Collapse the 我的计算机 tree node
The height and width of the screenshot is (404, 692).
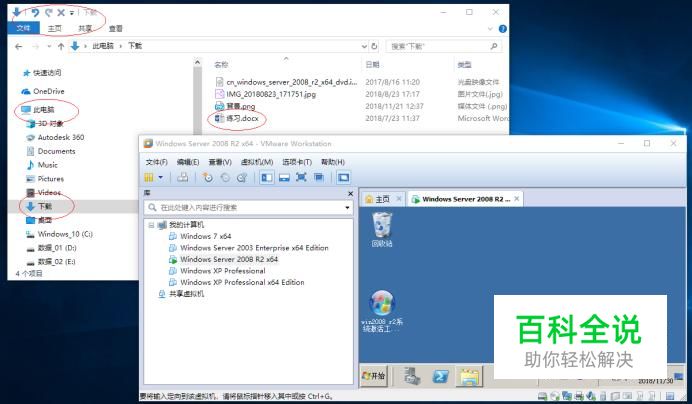151,225
